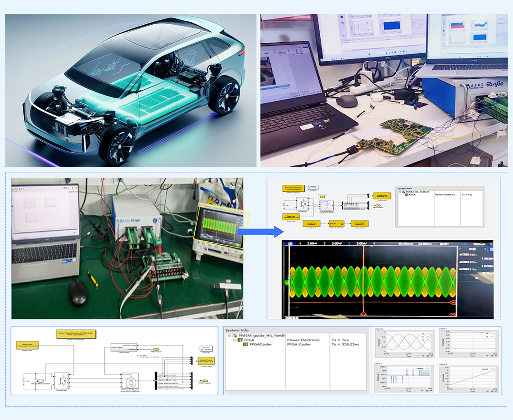The image size is (513, 420).
Task: Select the Permanent Magnet Synchronous Machine block in bottom model
Action: tap(130, 381)
